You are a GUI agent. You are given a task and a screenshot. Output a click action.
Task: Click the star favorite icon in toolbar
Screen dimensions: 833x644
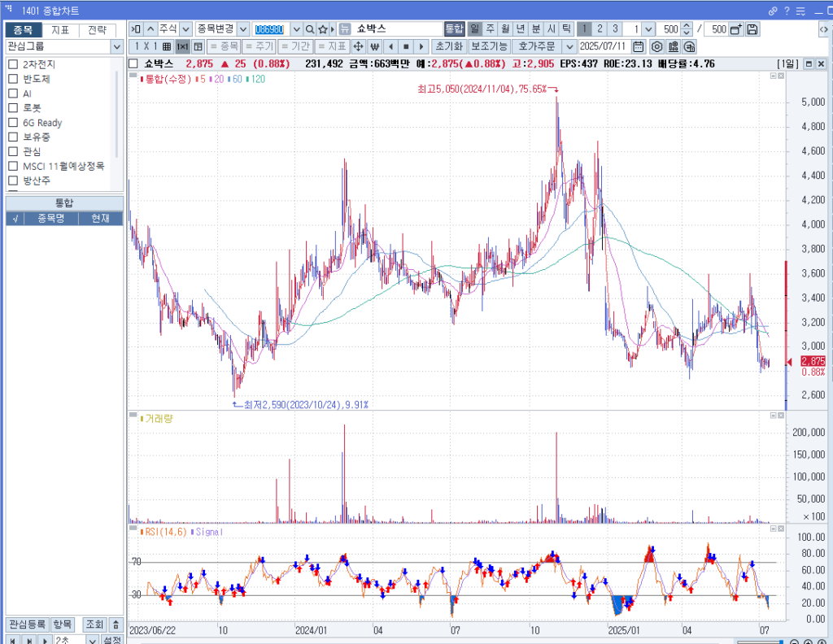pos(322,29)
